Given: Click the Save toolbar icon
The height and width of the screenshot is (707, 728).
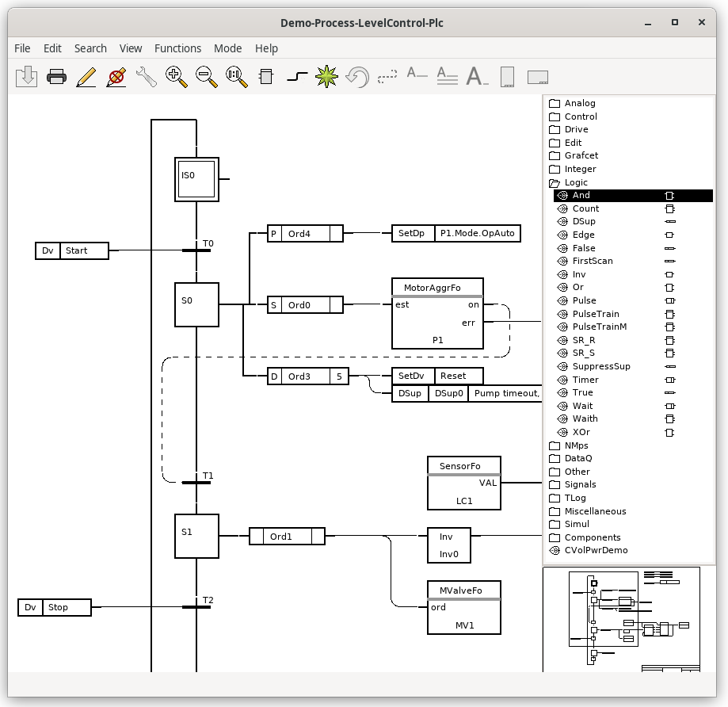Looking at the screenshot, I should coord(26,76).
